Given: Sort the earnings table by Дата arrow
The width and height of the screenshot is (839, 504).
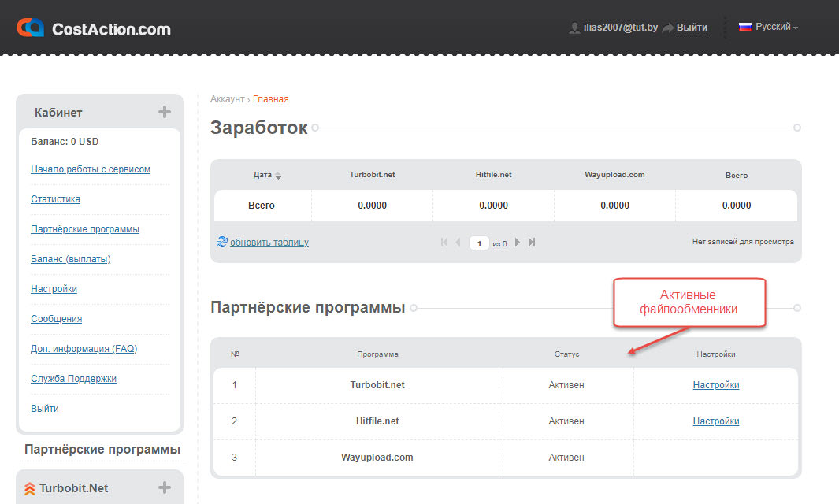Looking at the screenshot, I should [278, 176].
